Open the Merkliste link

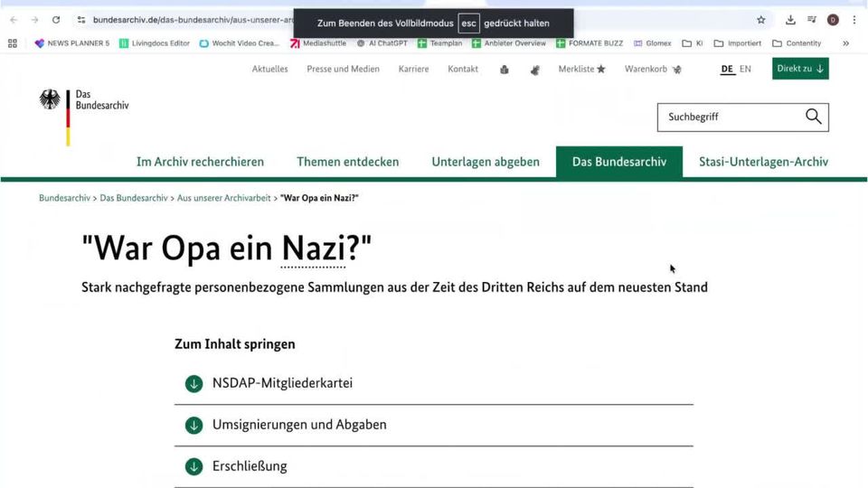click(581, 69)
